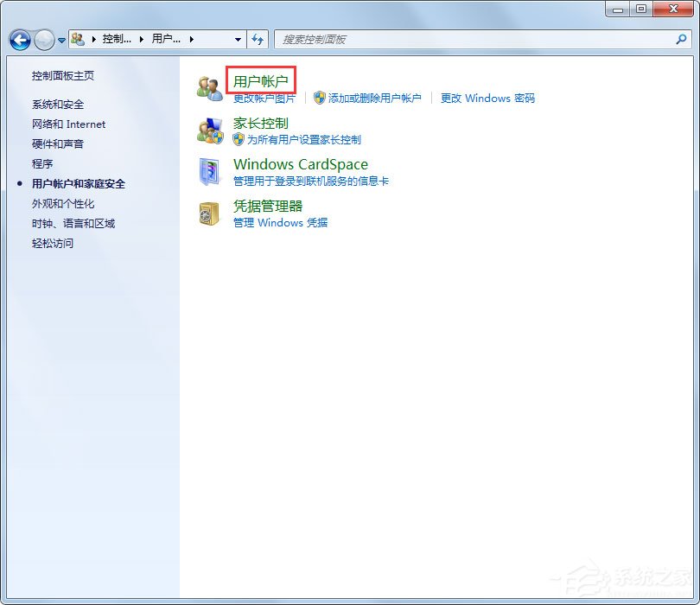Click the search magnifier in the search box

click(x=683, y=40)
